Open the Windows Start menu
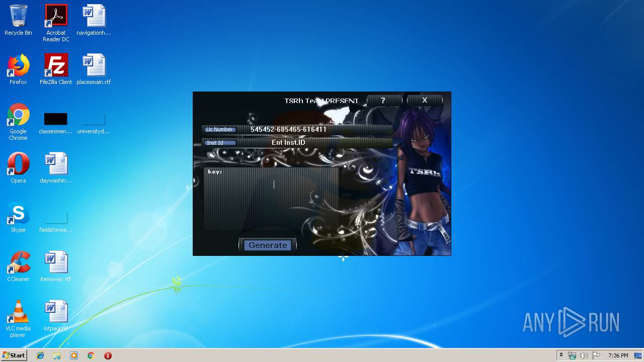Image resolution: width=644 pixels, height=362 pixels. coord(14,355)
